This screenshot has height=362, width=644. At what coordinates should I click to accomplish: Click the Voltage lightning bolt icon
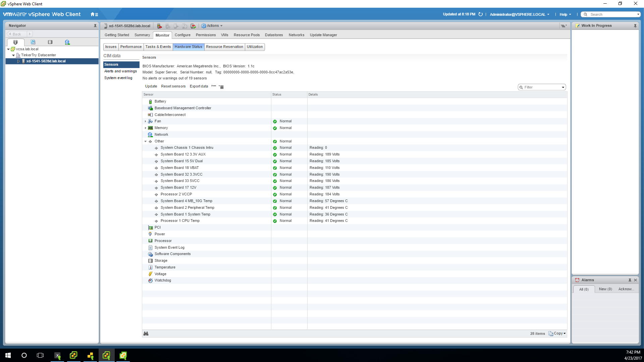coord(150,274)
